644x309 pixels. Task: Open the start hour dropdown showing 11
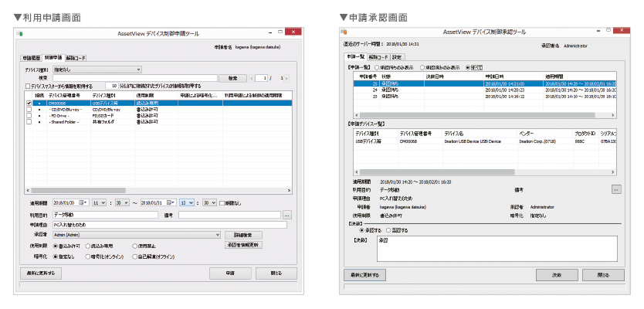pyautogui.click(x=99, y=202)
